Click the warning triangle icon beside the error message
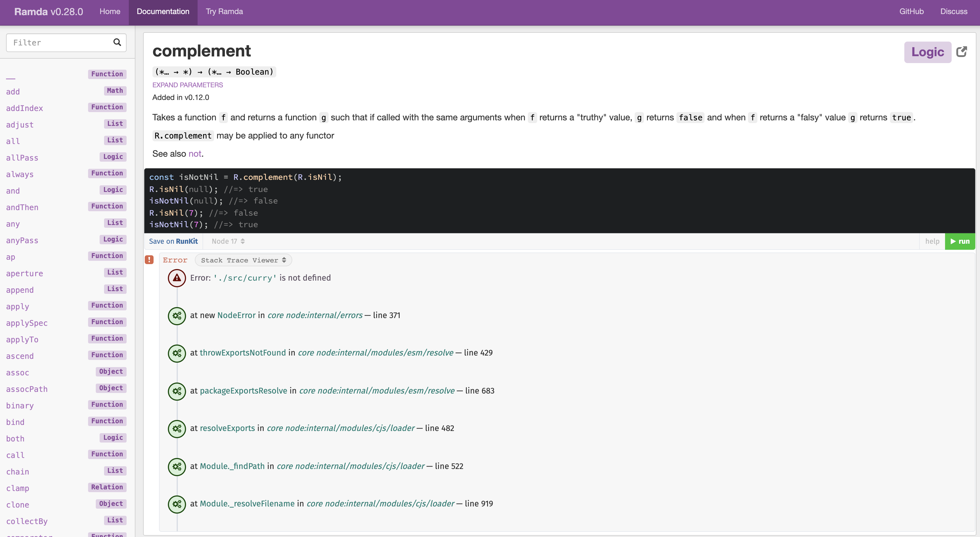Viewport: 980px width, 537px height. pos(176,278)
